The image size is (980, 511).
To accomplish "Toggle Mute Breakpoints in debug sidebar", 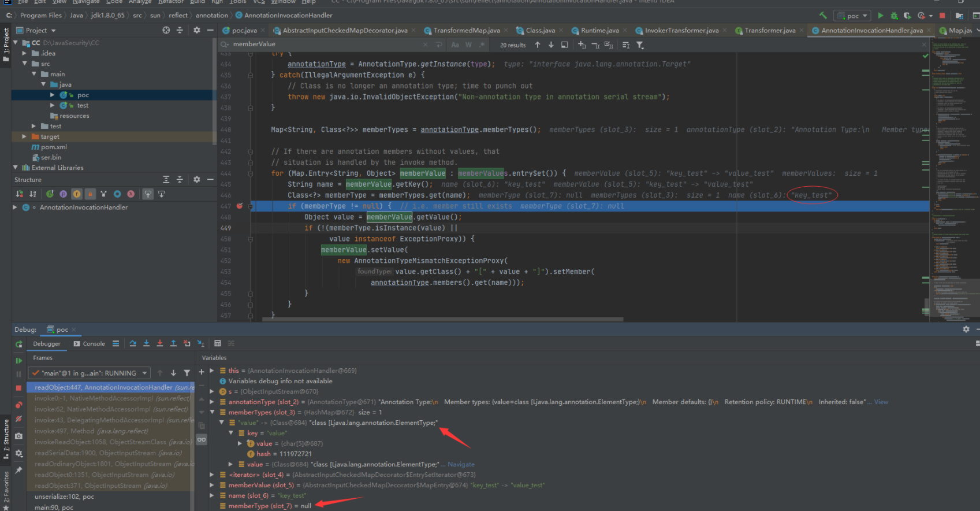I will (18, 419).
